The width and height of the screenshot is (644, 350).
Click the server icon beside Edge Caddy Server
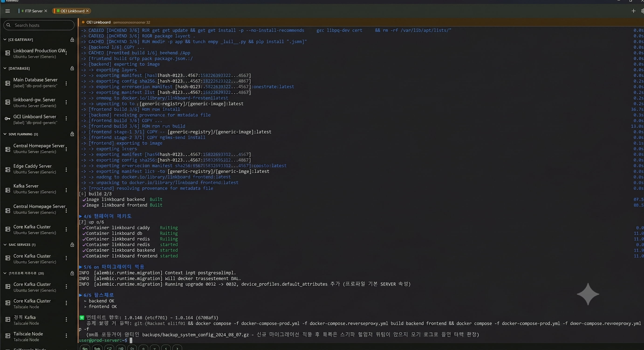tap(8, 170)
